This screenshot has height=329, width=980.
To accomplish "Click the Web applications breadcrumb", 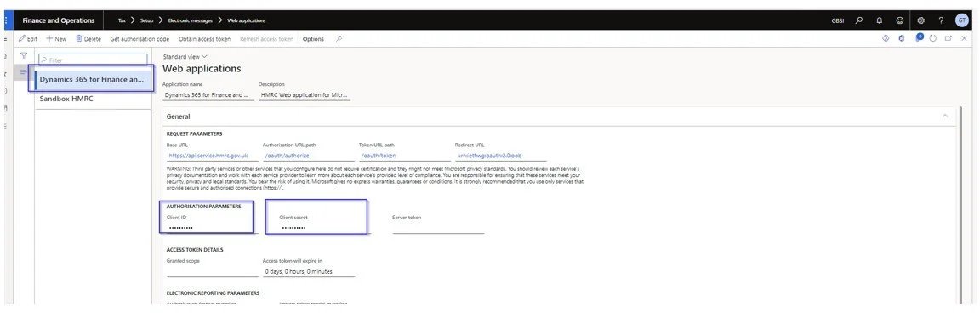I will click(x=246, y=20).
